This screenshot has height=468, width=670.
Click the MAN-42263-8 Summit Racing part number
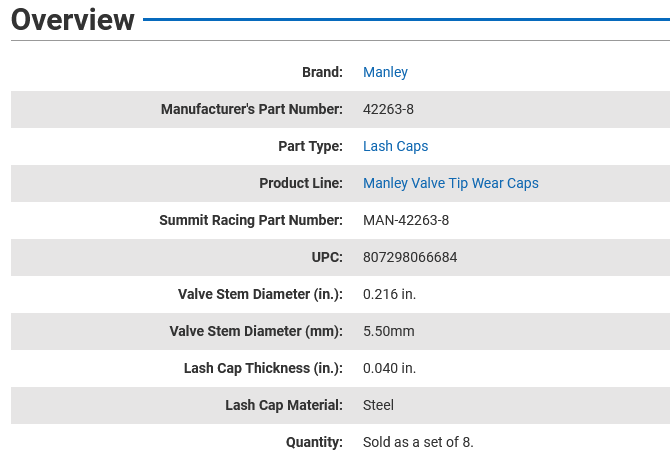[x=406, y=220]
